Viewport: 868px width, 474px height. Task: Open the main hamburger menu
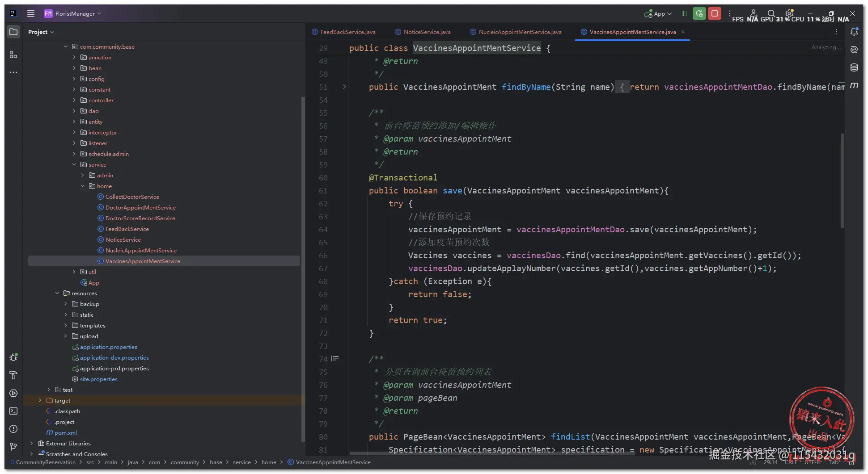point(31,13)
